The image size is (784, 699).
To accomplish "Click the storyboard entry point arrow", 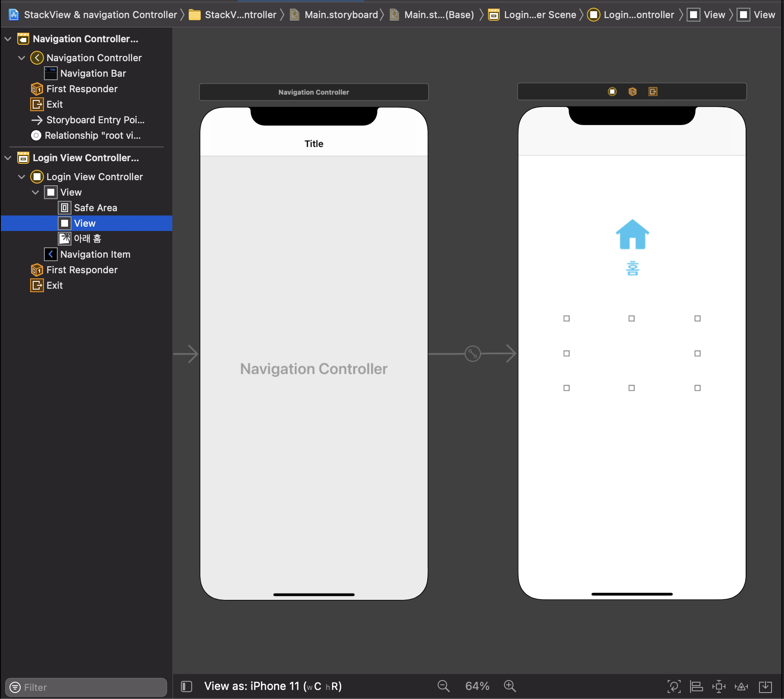I will [x=186, y=354].
